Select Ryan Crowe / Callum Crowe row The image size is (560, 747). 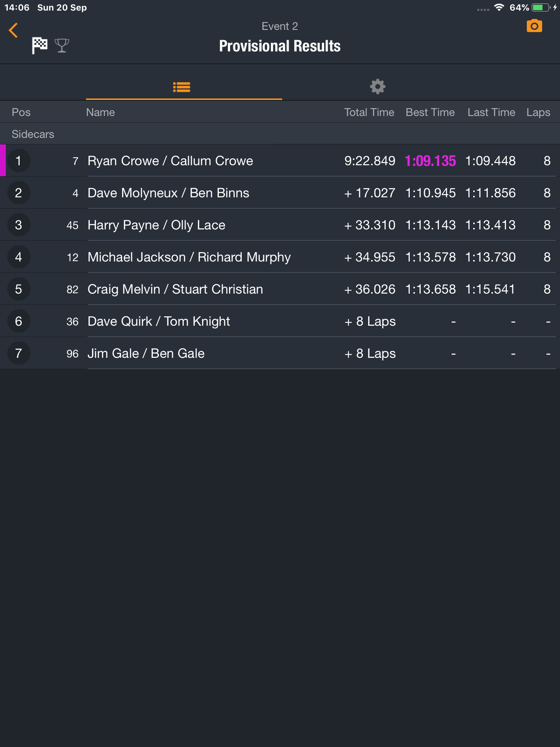[x=170, y=161]
